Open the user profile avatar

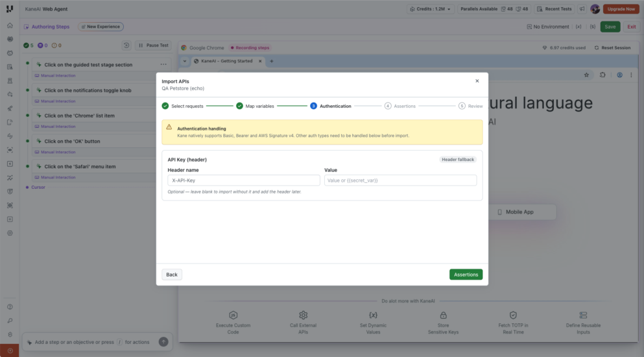click(x=595, y=8)
